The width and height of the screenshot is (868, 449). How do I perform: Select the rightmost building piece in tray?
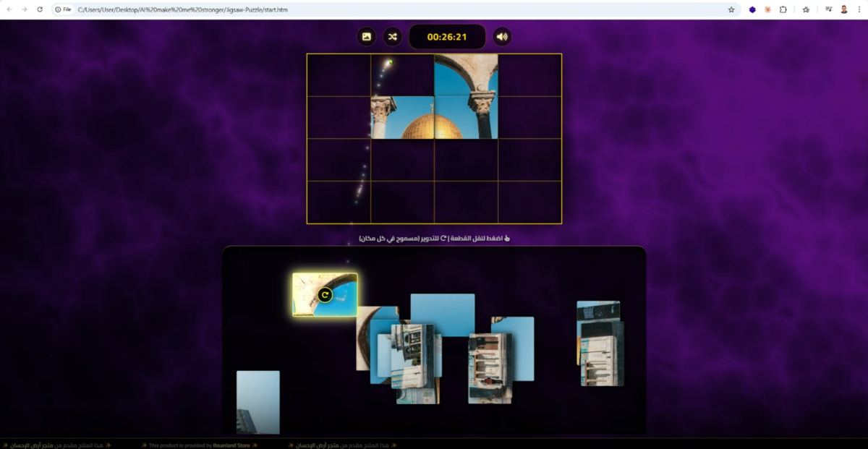coord(601,347)
